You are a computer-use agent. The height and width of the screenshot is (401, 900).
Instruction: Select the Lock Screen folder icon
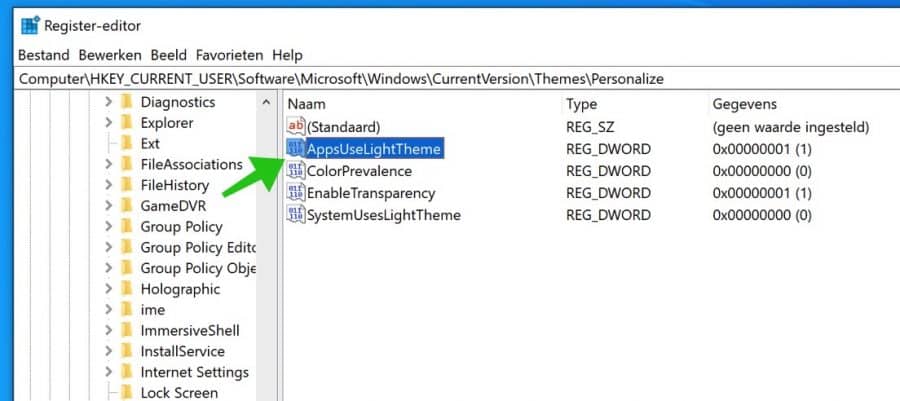coord(127,392)
